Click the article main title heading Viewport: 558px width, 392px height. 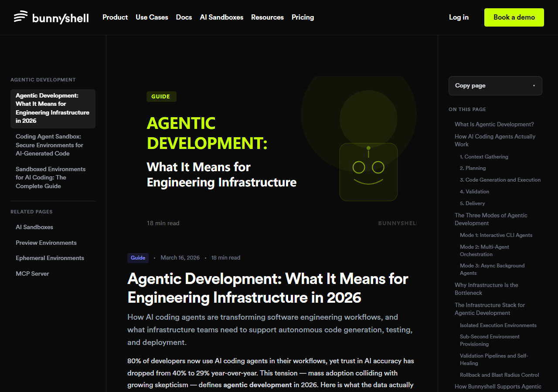(268, 288)
